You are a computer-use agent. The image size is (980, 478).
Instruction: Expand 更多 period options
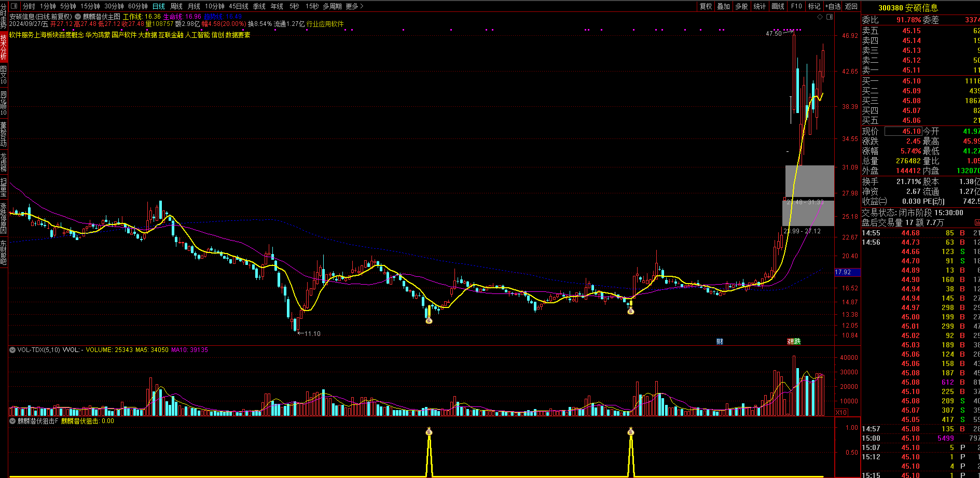[354, 6]
